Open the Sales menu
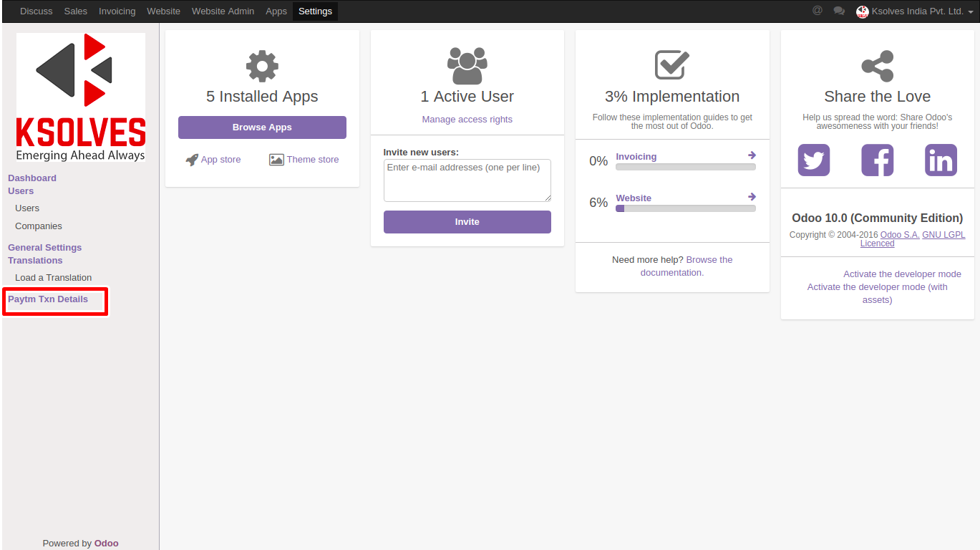 click(x=75, y=11)
